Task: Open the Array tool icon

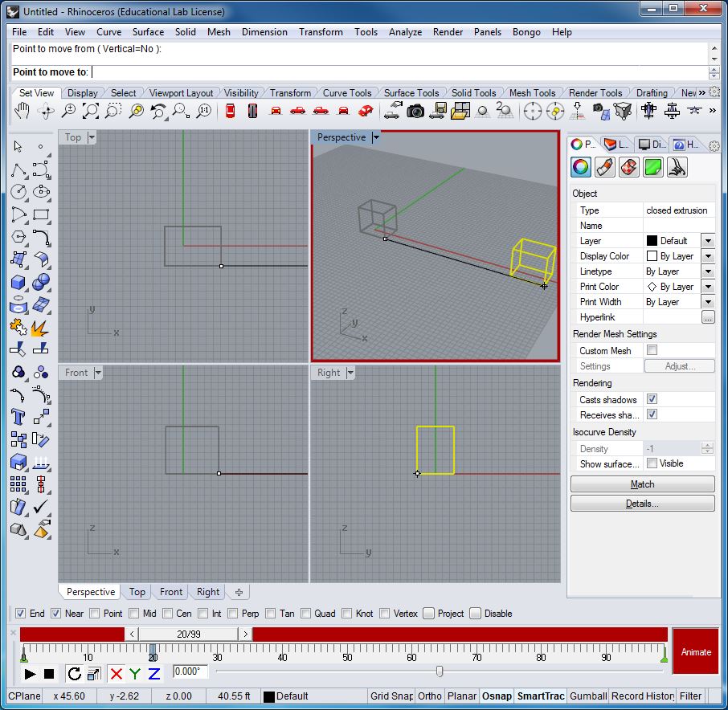Action: [18, 484]
